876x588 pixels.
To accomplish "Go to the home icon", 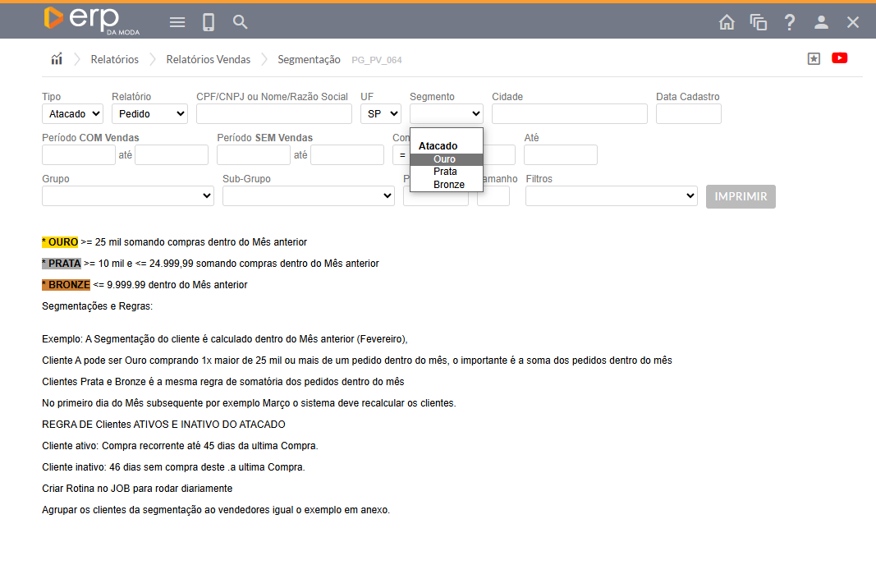I will pyautogui.click(x=727, y=22).
